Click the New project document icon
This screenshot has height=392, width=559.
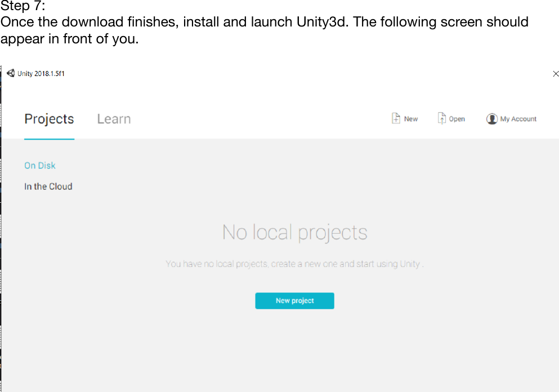[x=396, y=118]
